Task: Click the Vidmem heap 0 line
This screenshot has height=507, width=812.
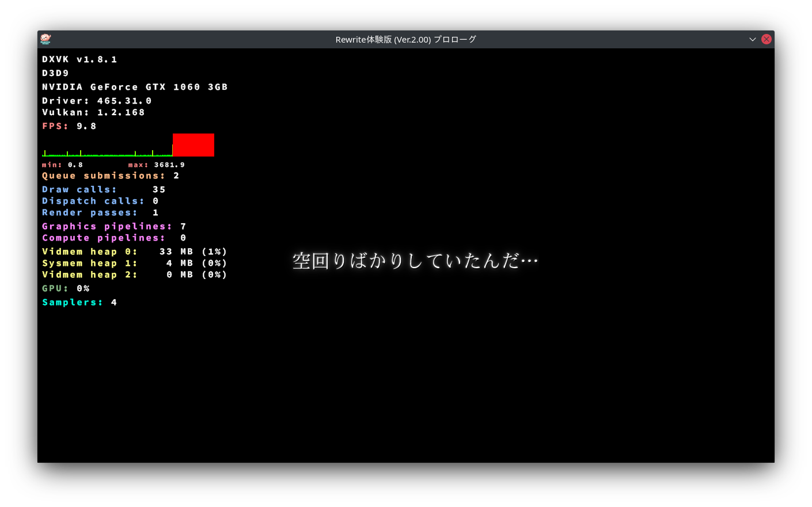Action: [135, 251]
